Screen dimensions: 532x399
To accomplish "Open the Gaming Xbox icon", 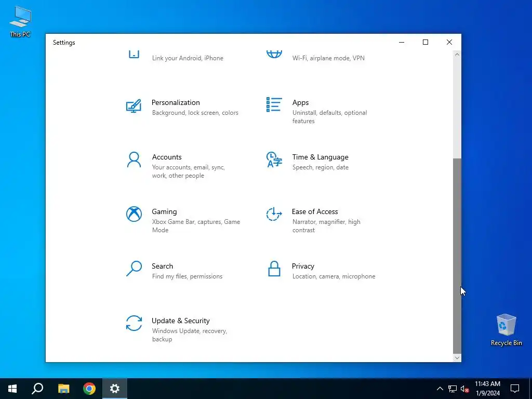I will pyautogui.click(x=134, y=214).
